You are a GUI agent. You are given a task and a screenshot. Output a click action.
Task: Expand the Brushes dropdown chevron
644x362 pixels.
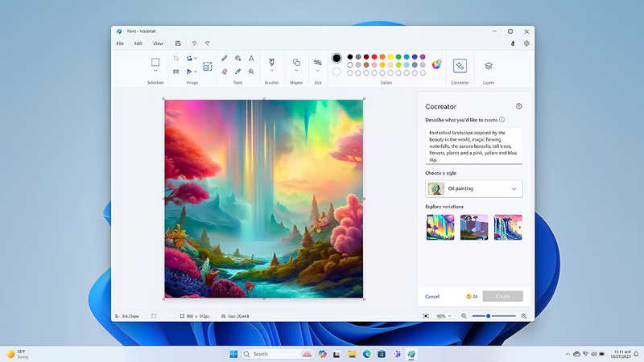(x=271, y=71)
